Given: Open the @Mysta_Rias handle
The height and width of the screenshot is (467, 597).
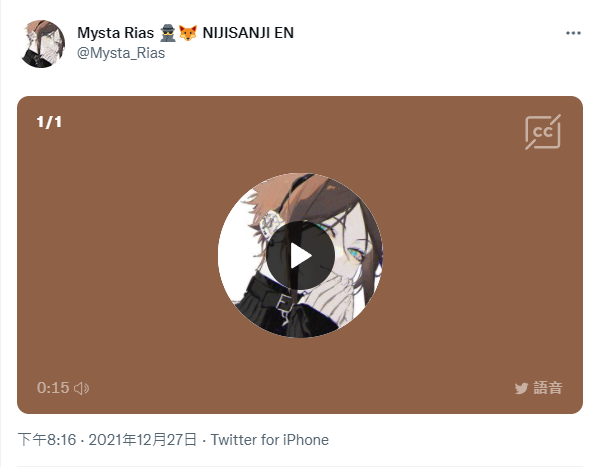Looking at the screenshot, I should pos(121,53).
